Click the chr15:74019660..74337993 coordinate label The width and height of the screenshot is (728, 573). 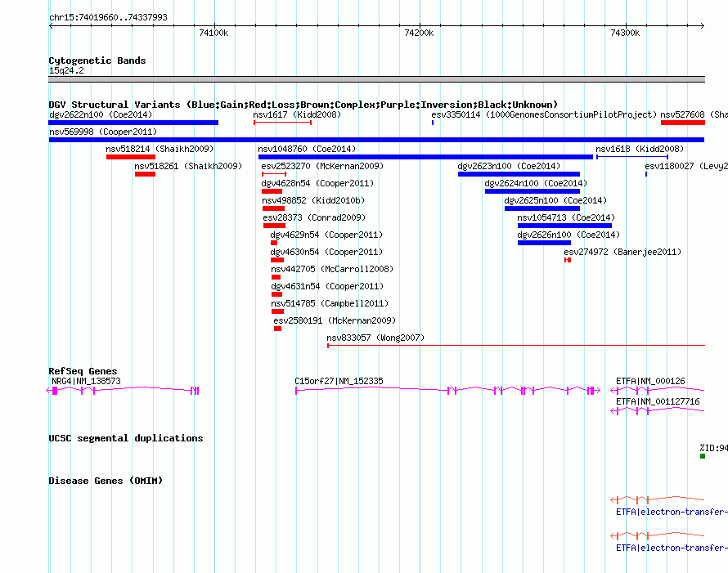coord(108,18)
